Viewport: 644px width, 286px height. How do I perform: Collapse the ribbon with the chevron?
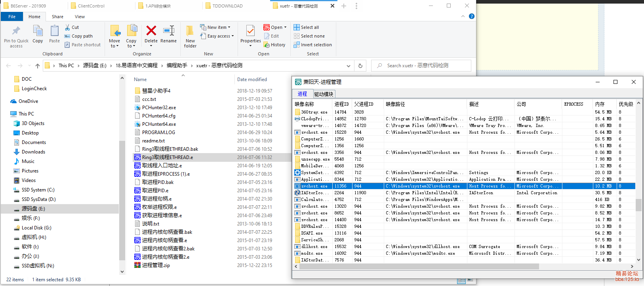tap(463, 16)
